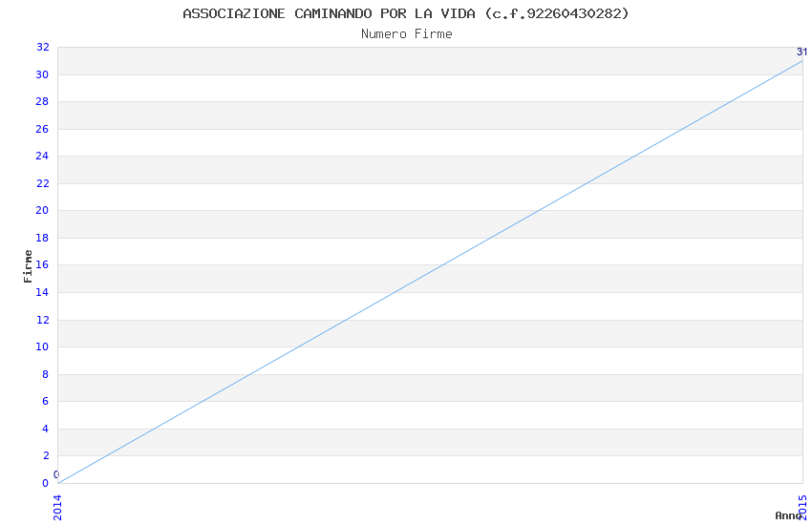
Task: Click the y-axis tick value 30
Action: tap(42, 74)
